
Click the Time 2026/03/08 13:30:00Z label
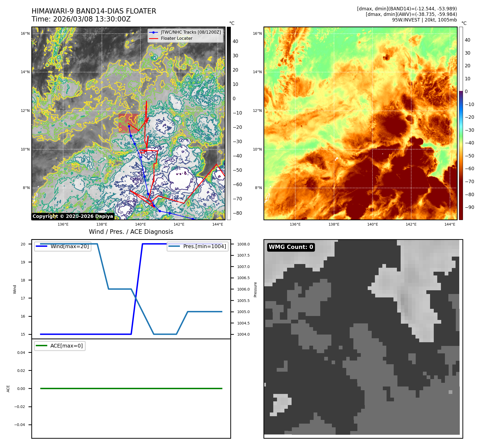click(x=81, y=19)
